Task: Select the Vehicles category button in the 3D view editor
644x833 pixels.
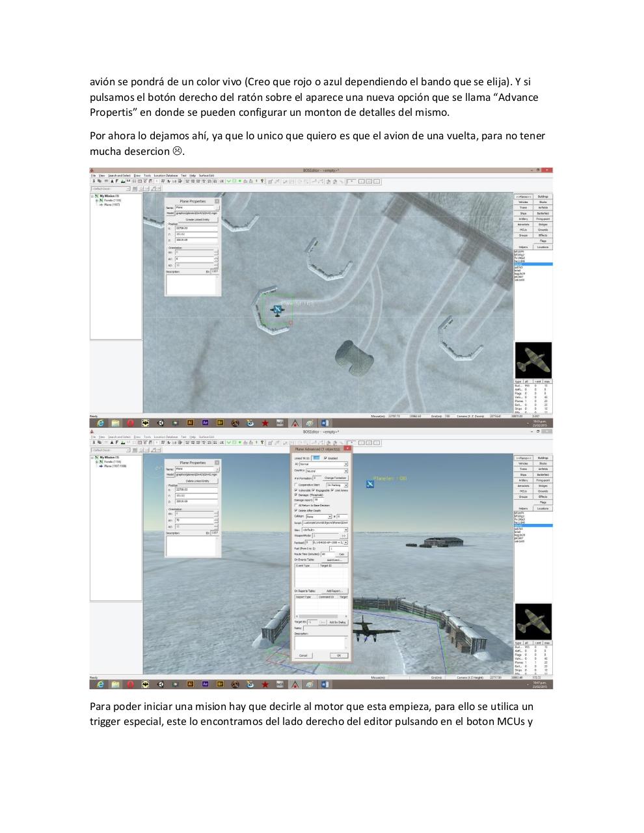Action: click(x=524, y=463)
